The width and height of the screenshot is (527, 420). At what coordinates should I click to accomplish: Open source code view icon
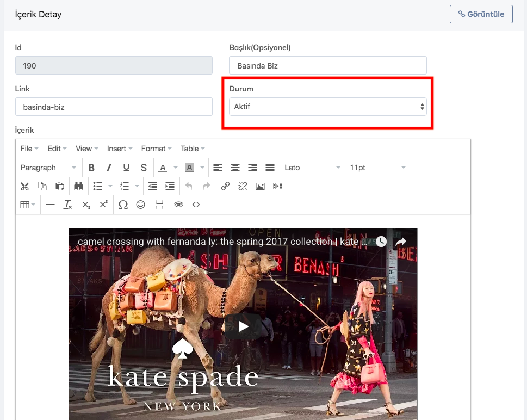pyautogui.click(x=196, y=205)
